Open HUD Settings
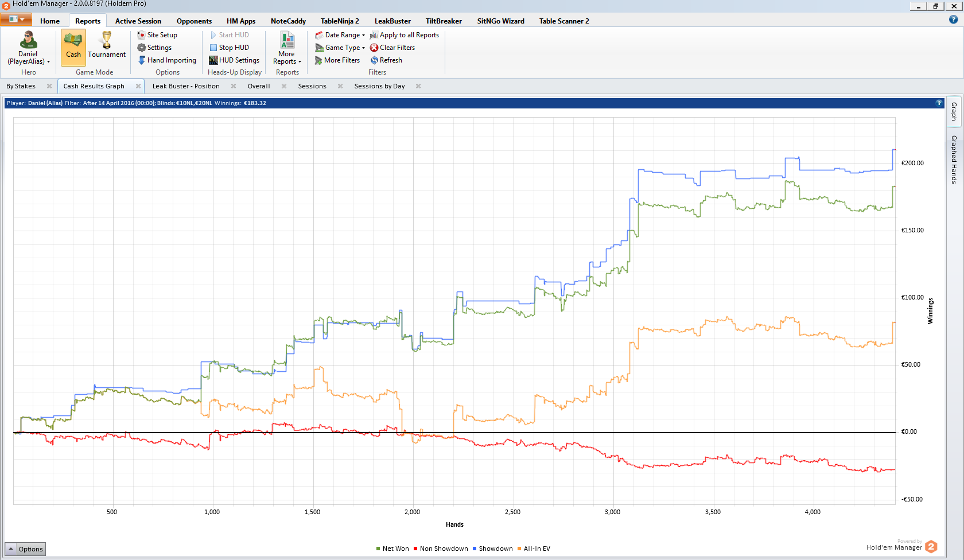 (234, 60)
